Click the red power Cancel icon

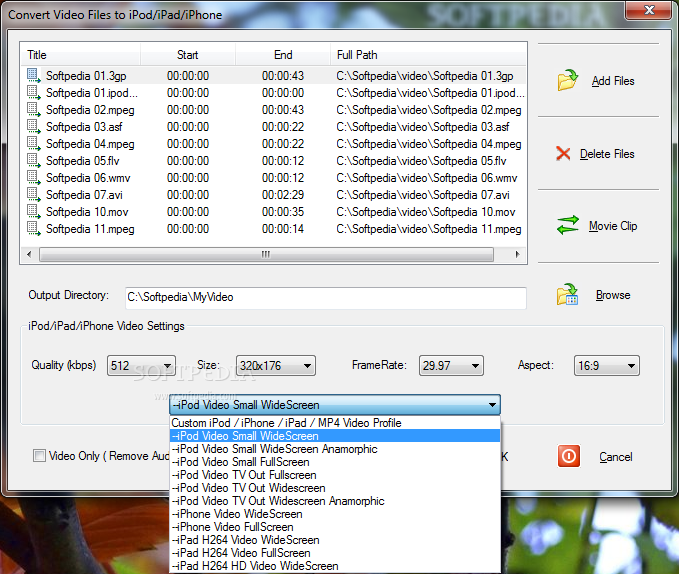pos(569,456)
